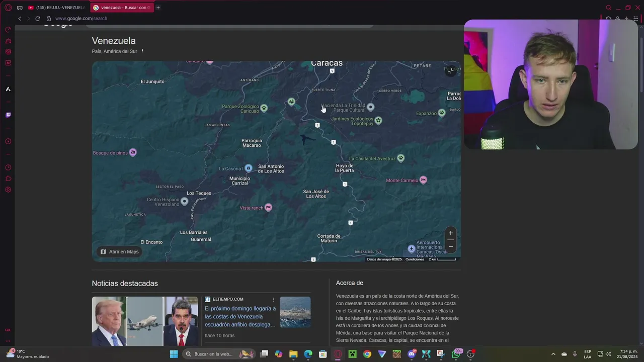Switch to the EE.UU.-VENEZUELA YouTube tab

click(x=57, y=8)
